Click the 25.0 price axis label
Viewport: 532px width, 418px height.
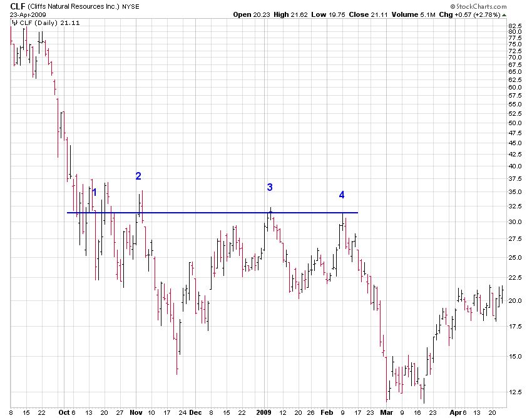(x=514, y=258)
